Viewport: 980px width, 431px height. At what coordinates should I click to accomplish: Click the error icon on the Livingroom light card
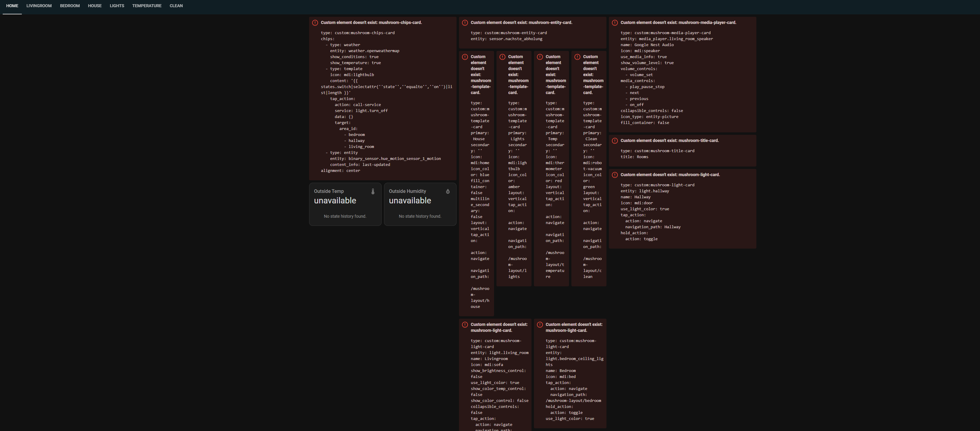(465, 325)
